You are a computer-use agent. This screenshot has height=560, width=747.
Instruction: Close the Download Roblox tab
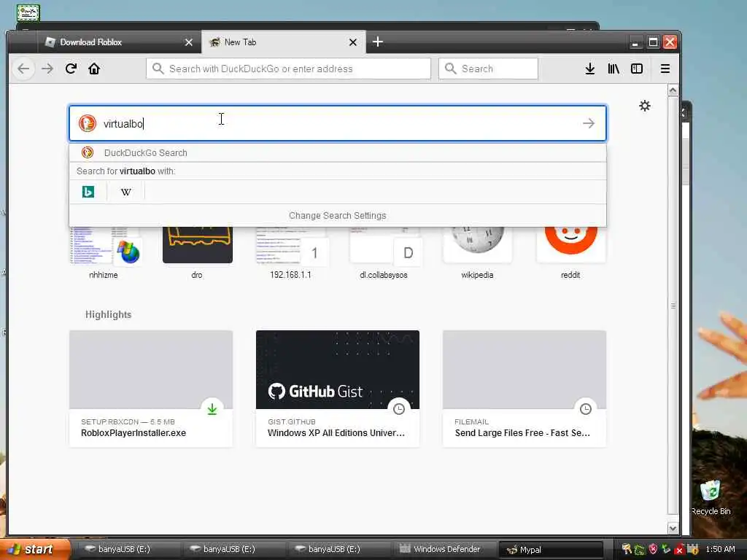point(189,42)
